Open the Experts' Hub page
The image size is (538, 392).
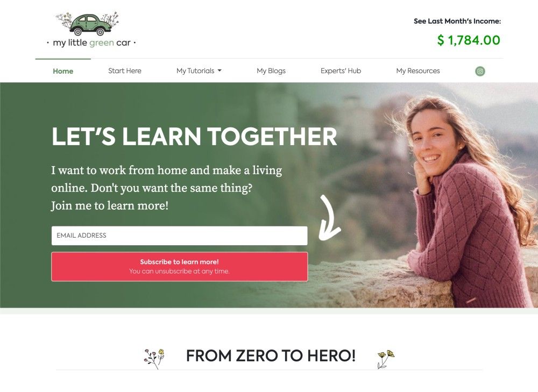click(x=341, y=70)
